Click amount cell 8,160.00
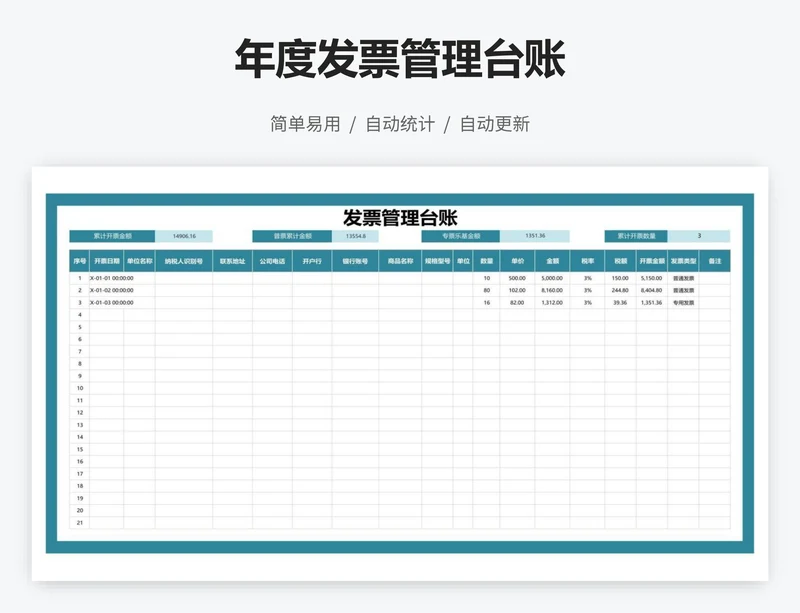The width and height of the screenshot is (800, 613). tap(552, 290)
